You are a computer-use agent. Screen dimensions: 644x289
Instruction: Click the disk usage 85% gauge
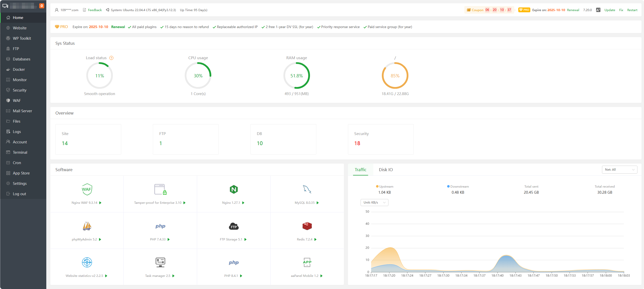pos(395,76)
